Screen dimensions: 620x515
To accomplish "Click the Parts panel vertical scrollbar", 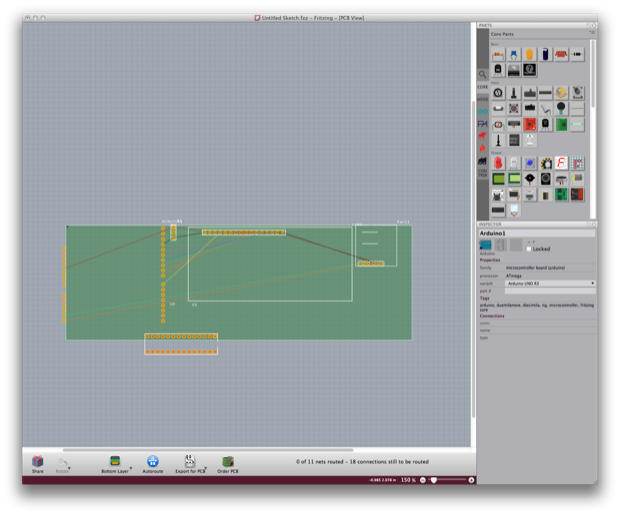I will (592, 74).
